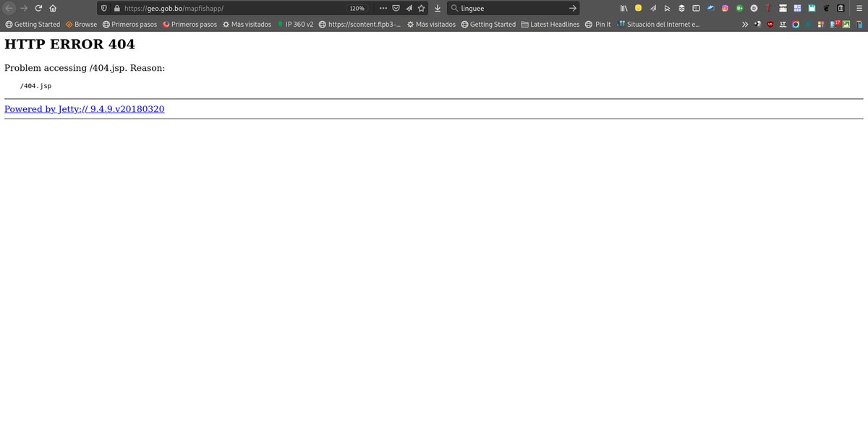This screenshot has height=428, width=868.
Task: Open the downloads panel
Action: pos(438,8)
